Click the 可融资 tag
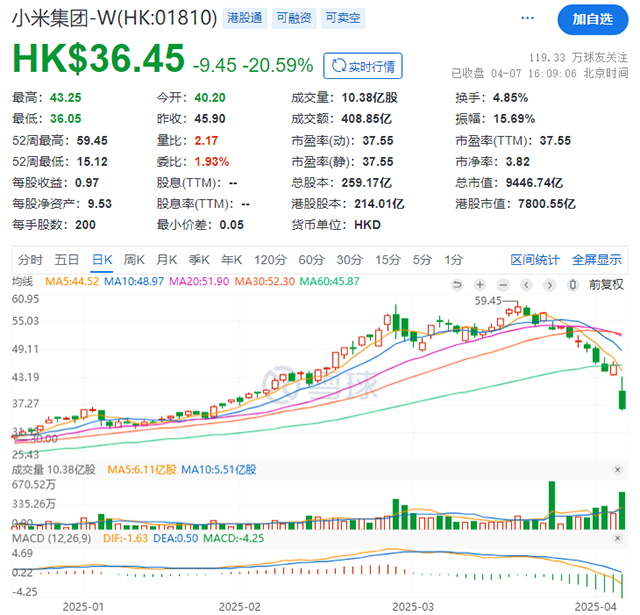This screenshot has height=615, width=640. coord(294,18)
